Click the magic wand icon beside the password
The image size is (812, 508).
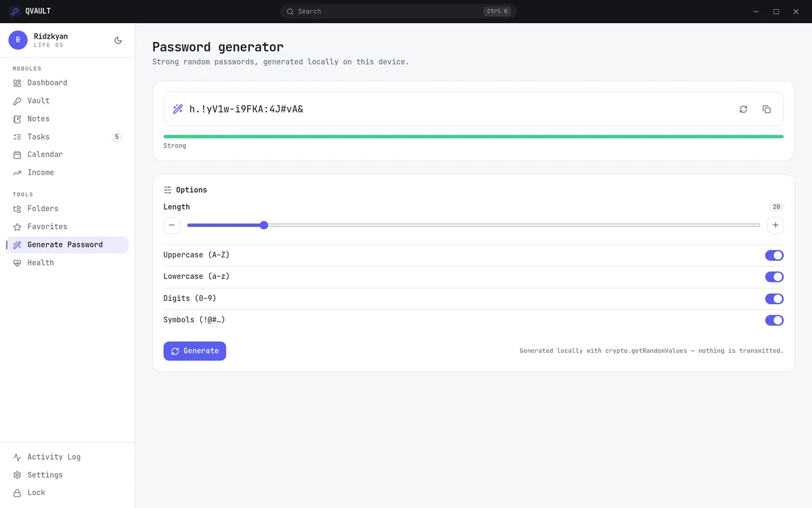pos(178,109)
